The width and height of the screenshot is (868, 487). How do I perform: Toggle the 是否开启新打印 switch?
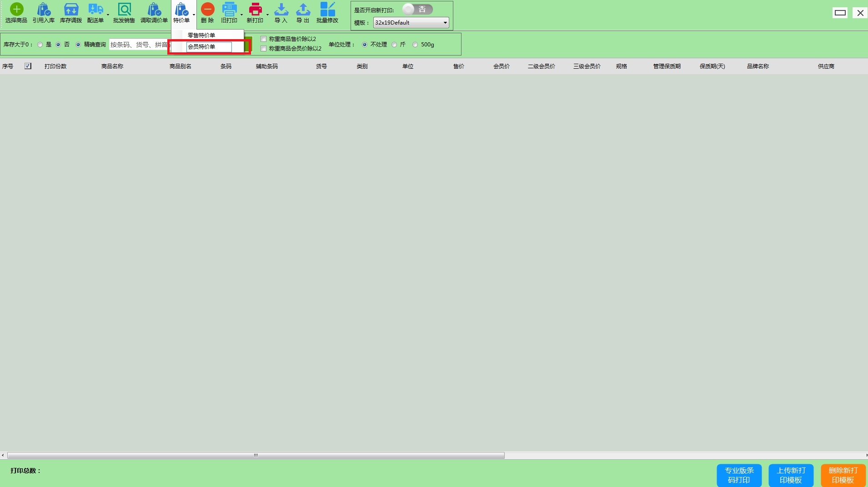point(417,10)
